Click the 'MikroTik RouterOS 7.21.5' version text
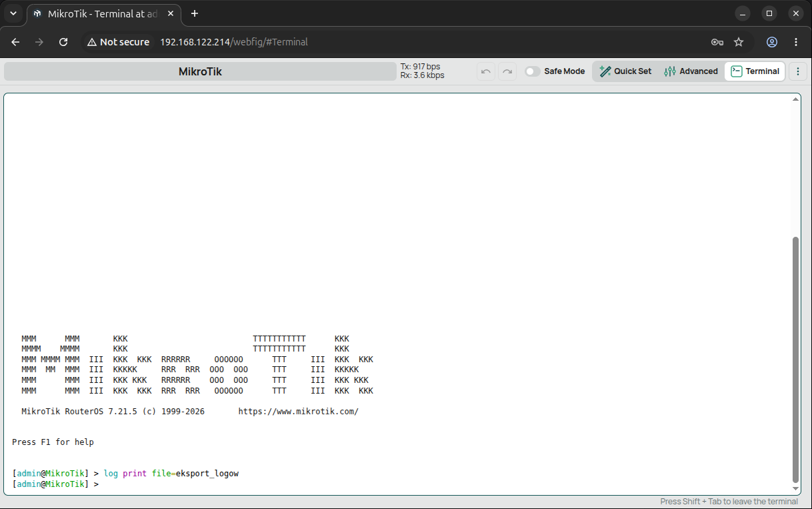812x509 pixels. coord(79,412)
